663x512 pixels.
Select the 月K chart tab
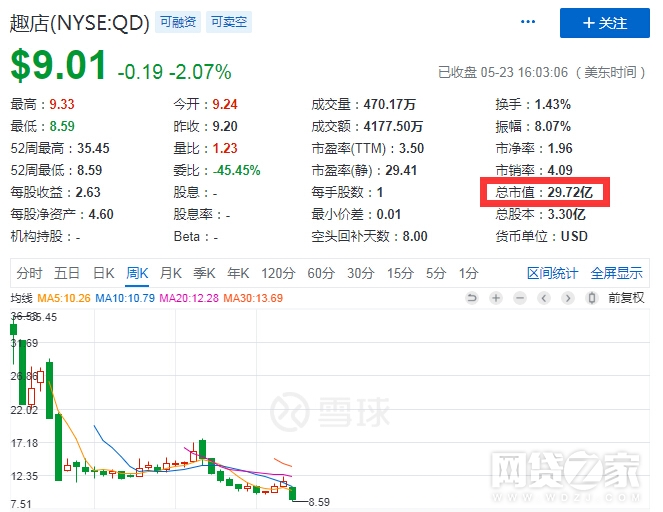171,273
